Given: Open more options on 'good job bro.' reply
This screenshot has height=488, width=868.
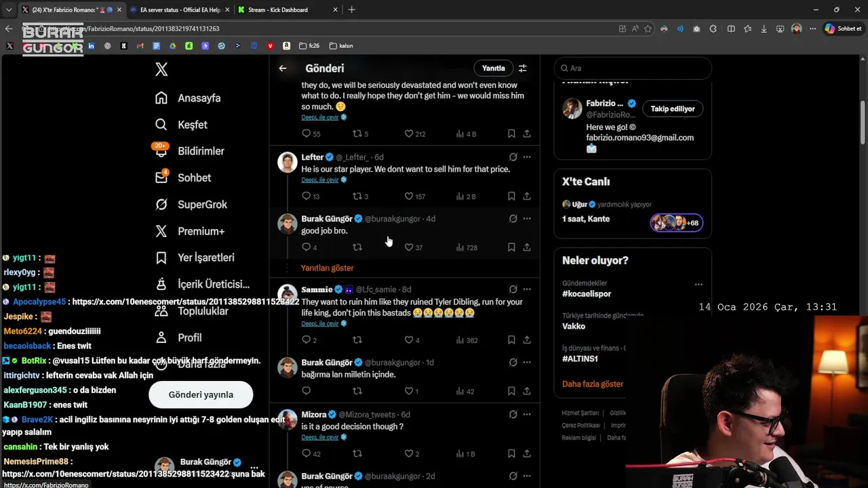Looking at the screenshot, I should (x=527, y=218).
